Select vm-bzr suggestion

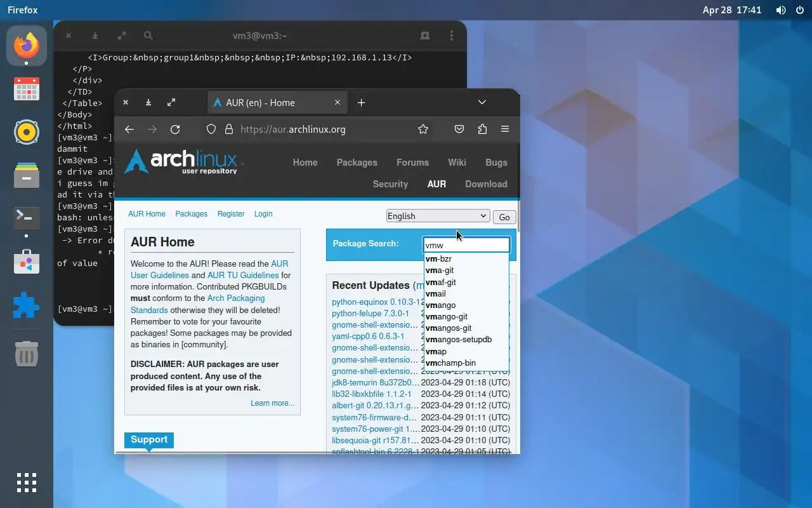point(466,259)
